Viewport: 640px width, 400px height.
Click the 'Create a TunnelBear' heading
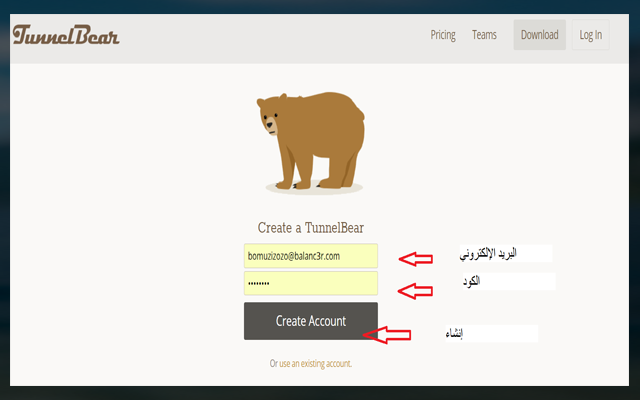311,228
